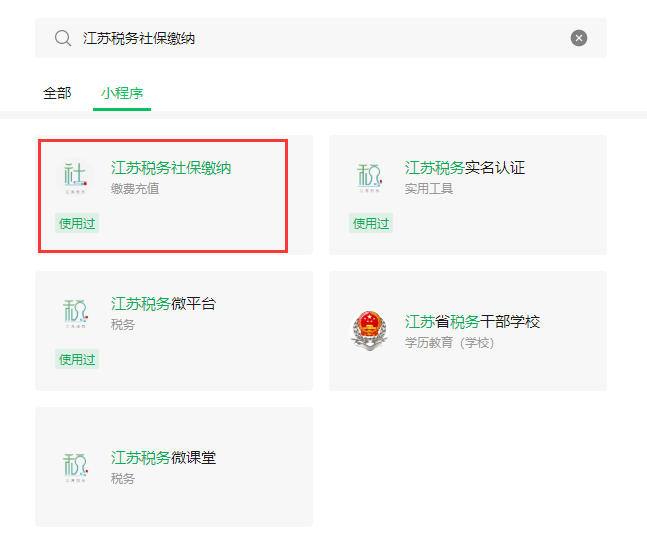Click the 江苏税务社保缴纳 search input field
647x543 pixels.
[x=321, y=38]
